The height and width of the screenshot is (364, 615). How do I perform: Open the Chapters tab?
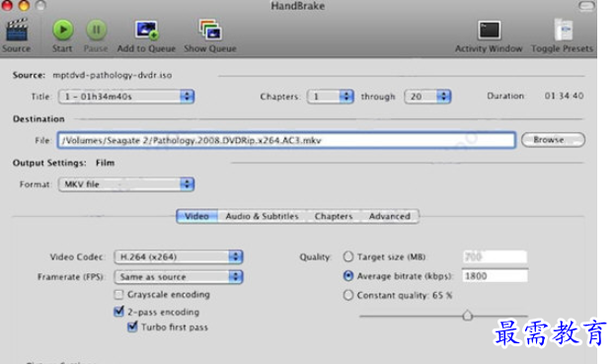coord(334,216)
